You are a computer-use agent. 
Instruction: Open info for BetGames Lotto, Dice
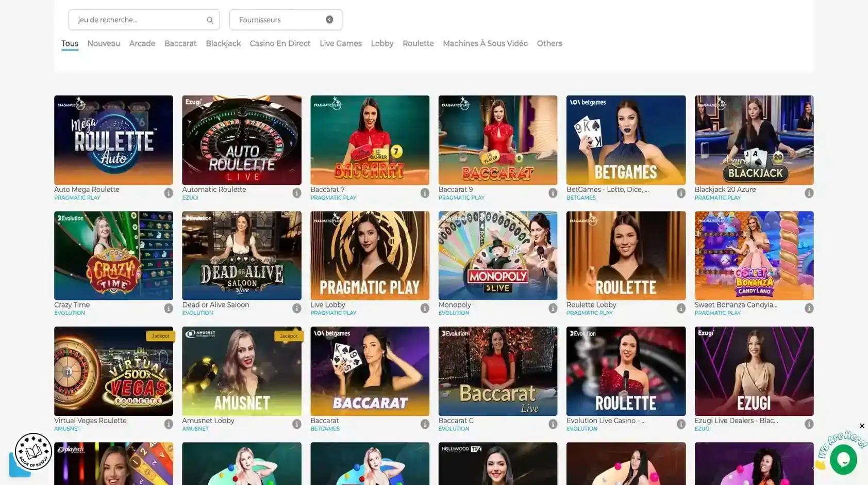681,193
